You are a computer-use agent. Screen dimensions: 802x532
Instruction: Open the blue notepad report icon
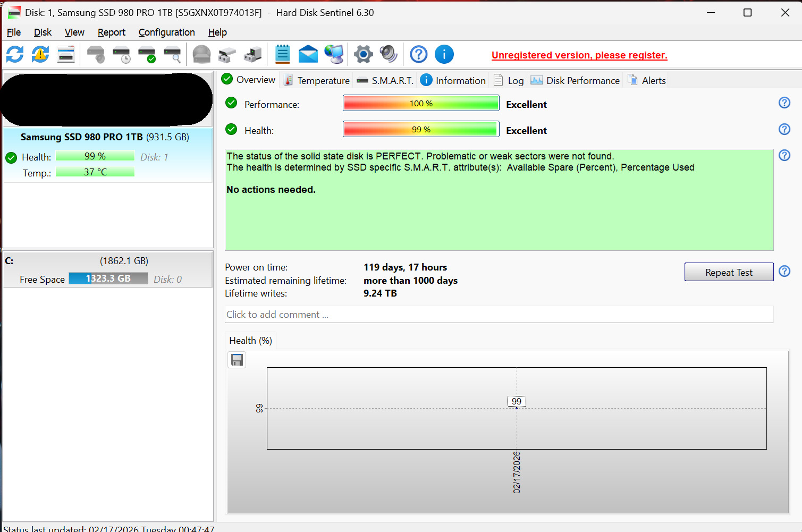[283, 54]
